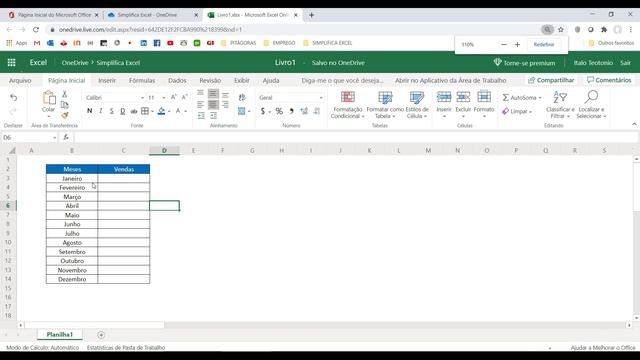Copy selection using the copy icon
Image resolution: width=640 pixels, height=360 pixels.
64,104
